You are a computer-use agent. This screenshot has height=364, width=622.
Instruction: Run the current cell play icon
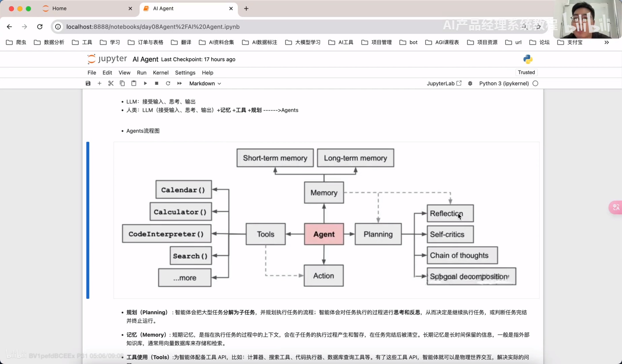pos(145,84)
